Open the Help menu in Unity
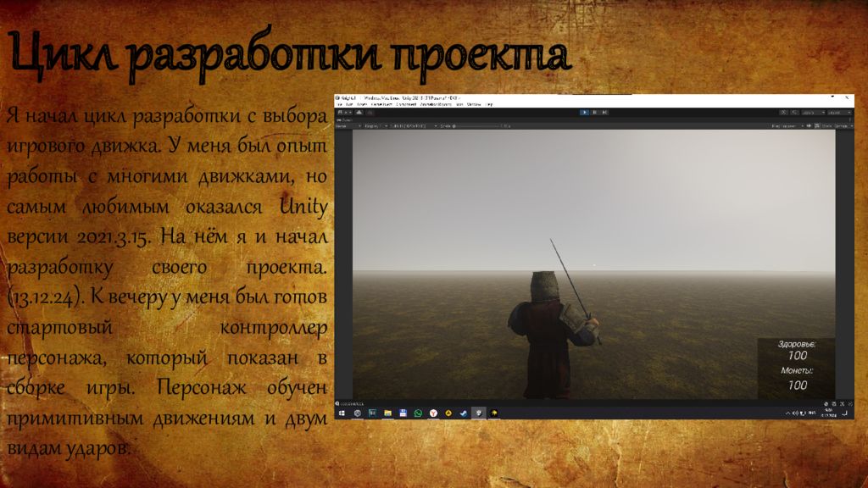The image size is (868, 488). pos(489,104)
